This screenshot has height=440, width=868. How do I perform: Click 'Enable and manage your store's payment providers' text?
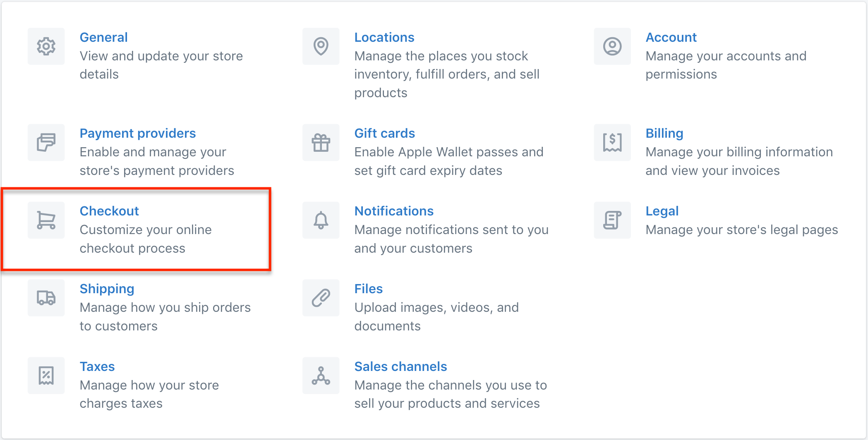(157, 161)
